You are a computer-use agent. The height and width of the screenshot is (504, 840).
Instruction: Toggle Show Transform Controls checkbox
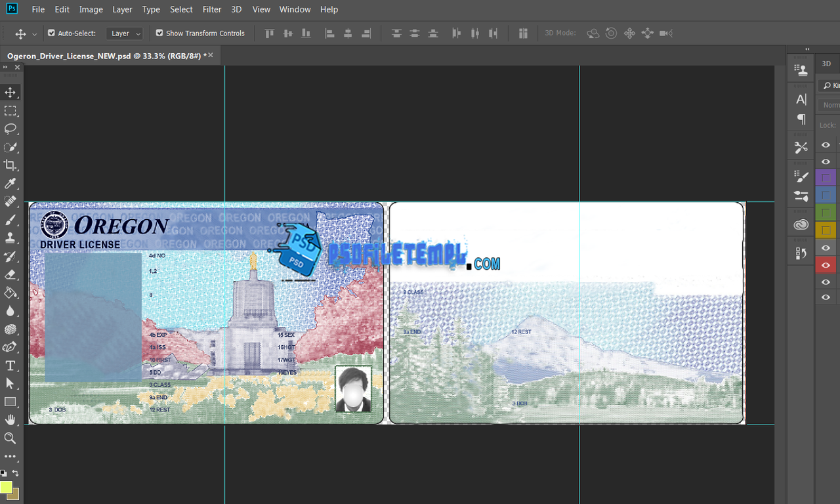click(x=159, y=33)
